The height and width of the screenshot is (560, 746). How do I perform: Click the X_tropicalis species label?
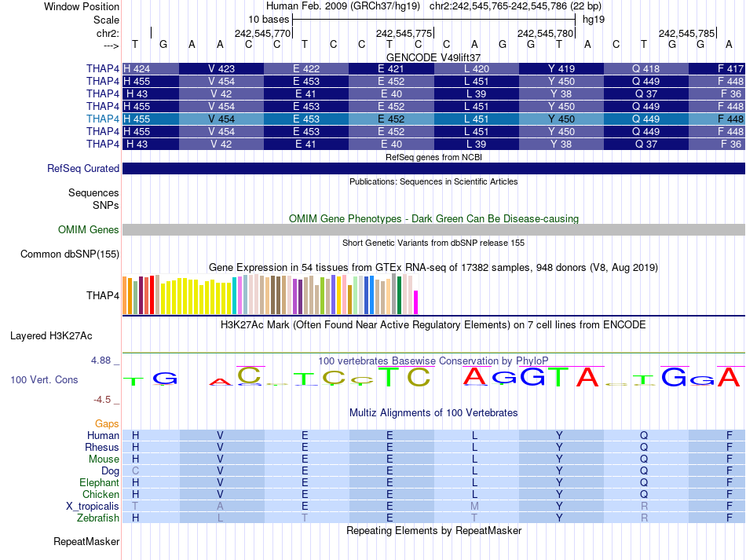point(93,507)
